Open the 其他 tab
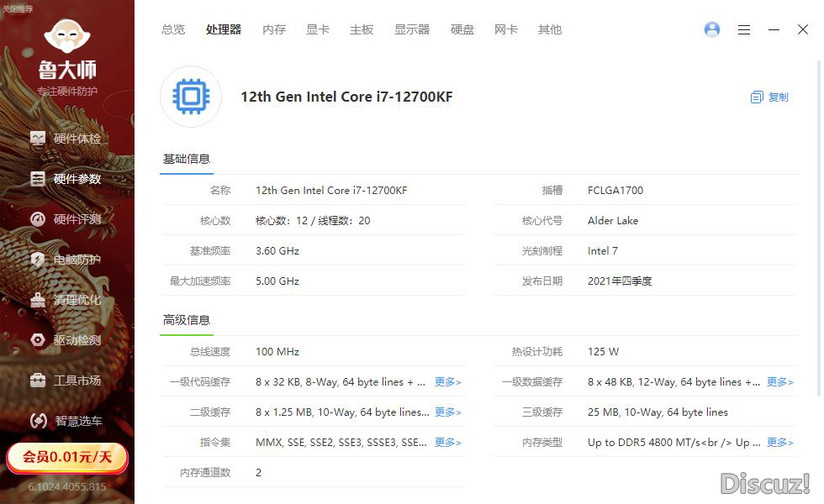824x504 pixels. [x=550, y=30]
